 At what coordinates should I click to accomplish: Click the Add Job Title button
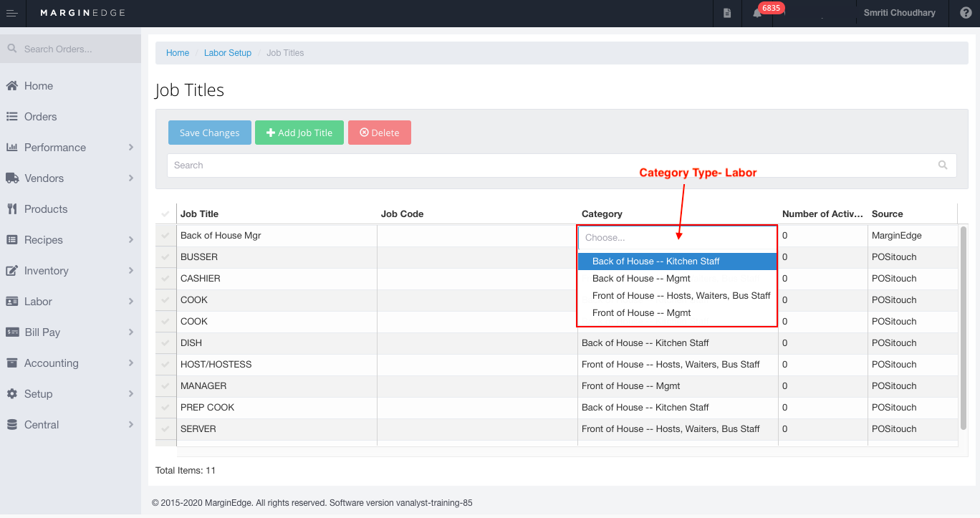point(299,133)
